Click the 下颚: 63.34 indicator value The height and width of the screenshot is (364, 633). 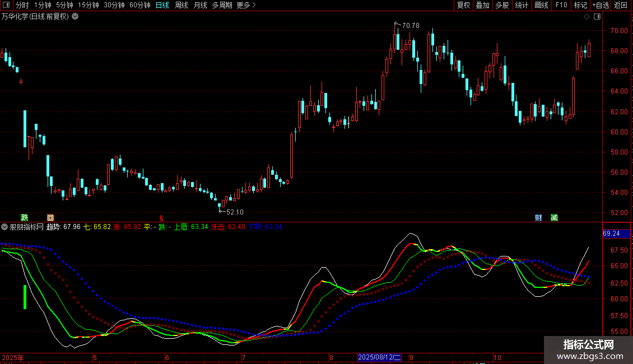[x=265, y=227]
